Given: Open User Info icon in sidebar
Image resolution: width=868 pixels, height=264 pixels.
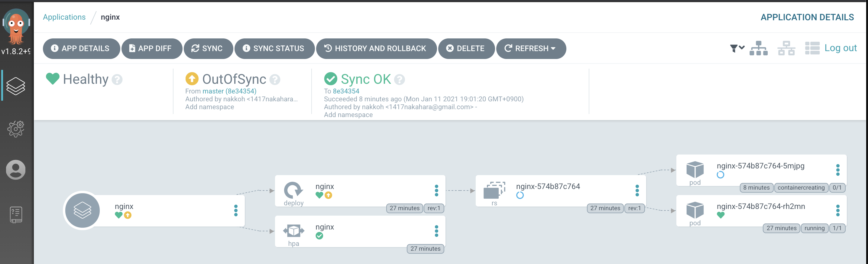Looking at the screenshot, I should coord(16,170).
